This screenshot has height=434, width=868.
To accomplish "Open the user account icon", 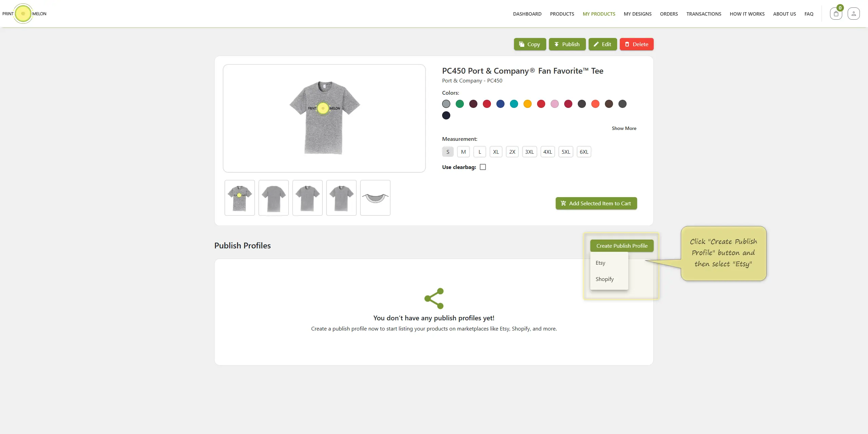I will [x=853, y=14].
